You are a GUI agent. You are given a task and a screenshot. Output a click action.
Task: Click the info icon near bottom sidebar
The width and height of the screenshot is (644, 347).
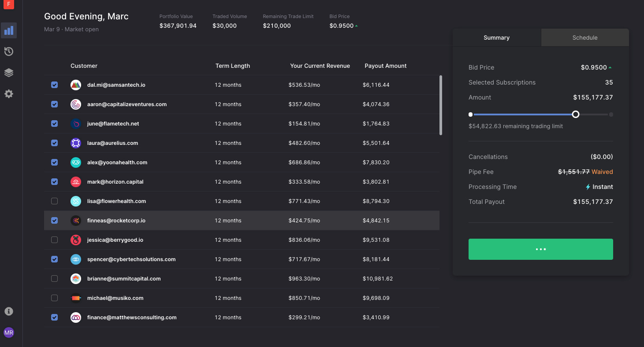point(9,311)
